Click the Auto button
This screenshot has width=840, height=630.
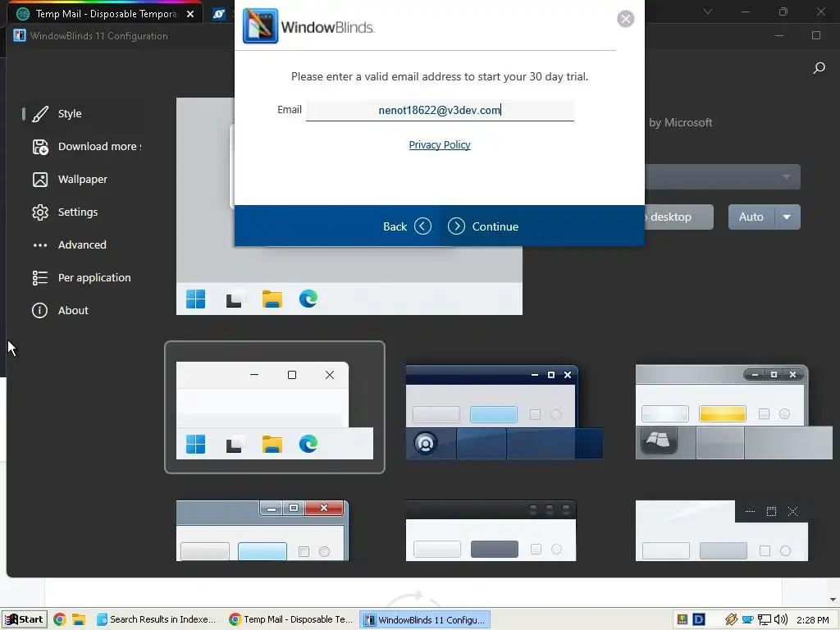(x=751, y=217)
